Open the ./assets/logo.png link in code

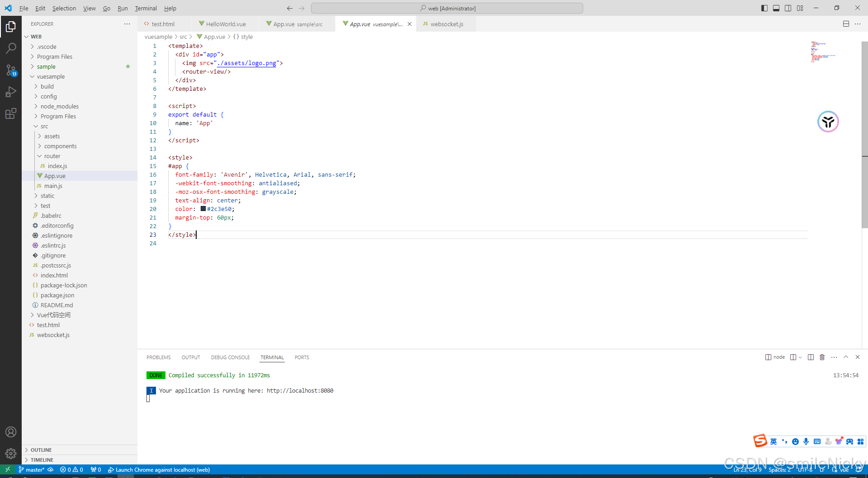(246, 63)
